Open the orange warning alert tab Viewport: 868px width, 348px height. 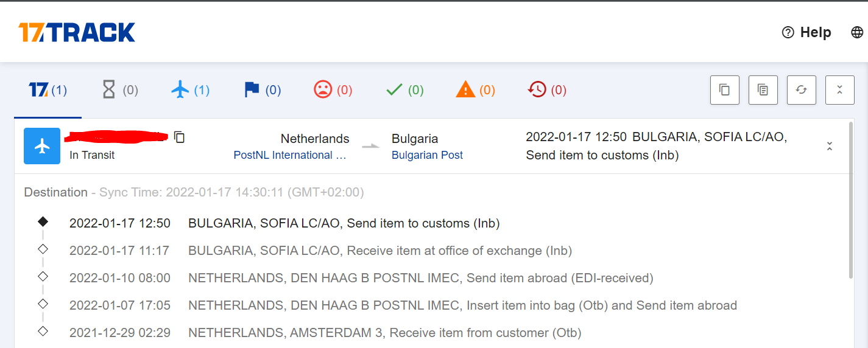[x=475, y=90]
